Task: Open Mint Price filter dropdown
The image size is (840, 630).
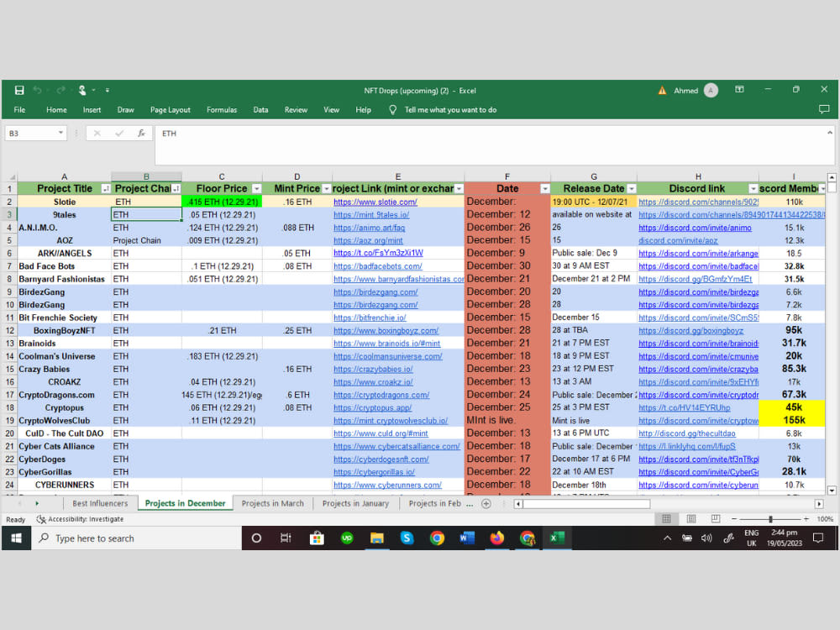Action: tap(326, 188)
